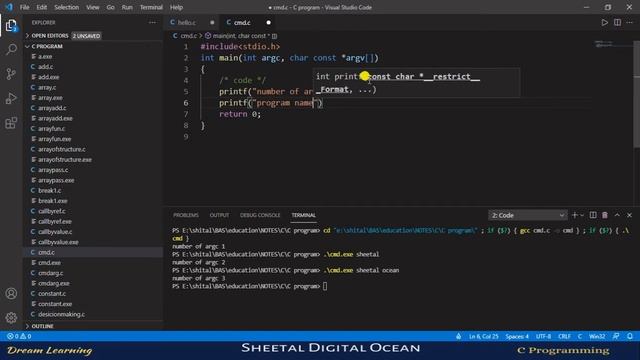The width and height of the screenshot is (640, 360).
Task: Open the Source Control view
Action: 11,74
